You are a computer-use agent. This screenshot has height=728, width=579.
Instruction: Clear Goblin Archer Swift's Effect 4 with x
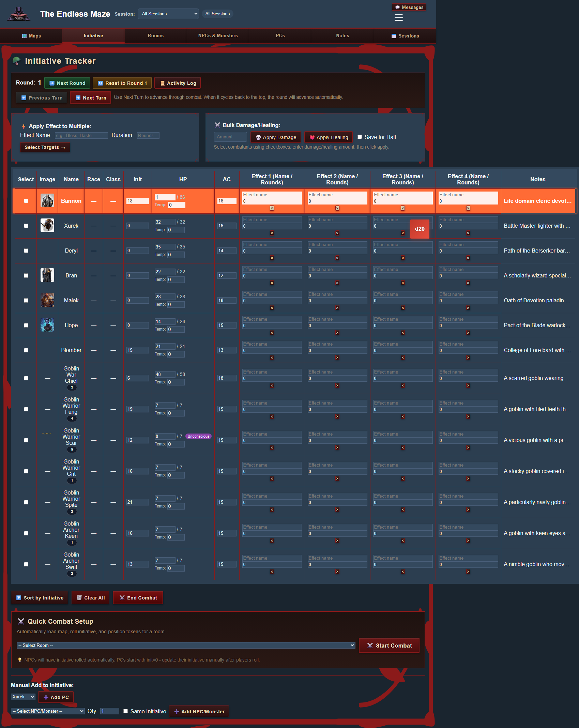tap(468, 572)
